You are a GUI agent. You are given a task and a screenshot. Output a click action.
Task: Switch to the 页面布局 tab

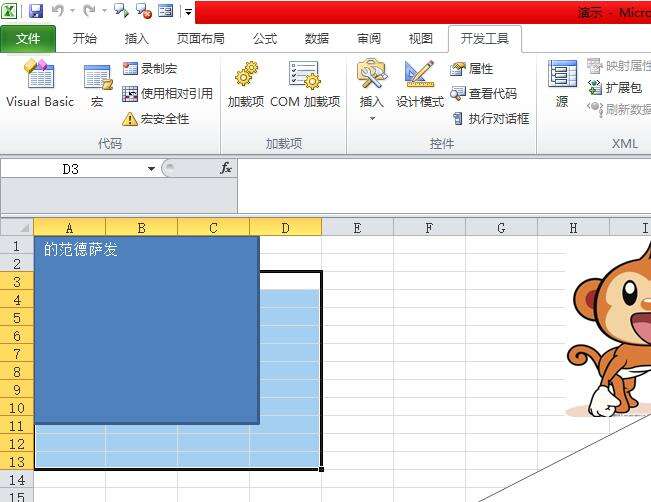(201, 39)
